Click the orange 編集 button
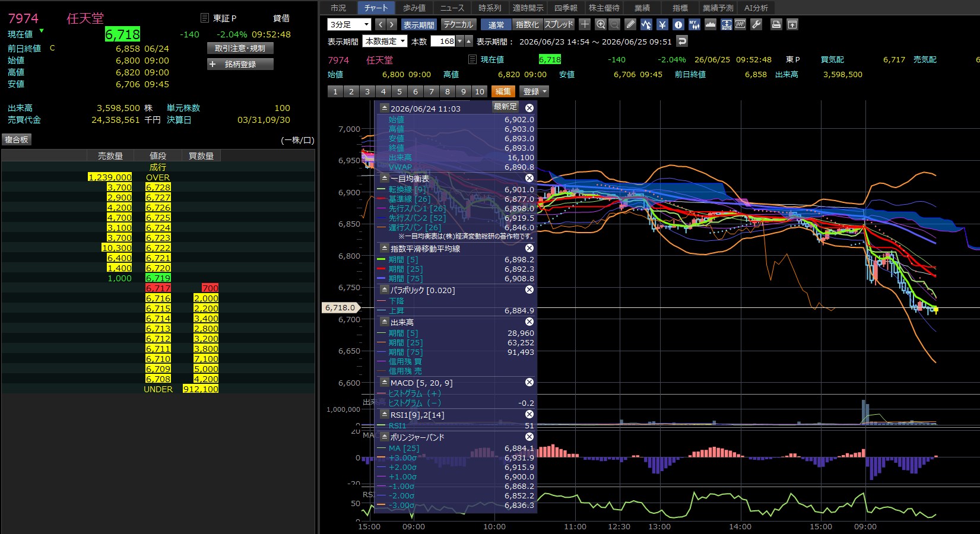The height and width of the screenshot is (534, 980). tap(503, 91)
